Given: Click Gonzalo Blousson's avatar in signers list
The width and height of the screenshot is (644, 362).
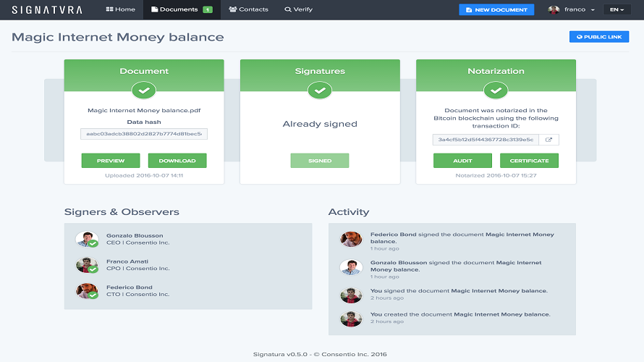Looking at the screenshot, I should pos(87,239).
